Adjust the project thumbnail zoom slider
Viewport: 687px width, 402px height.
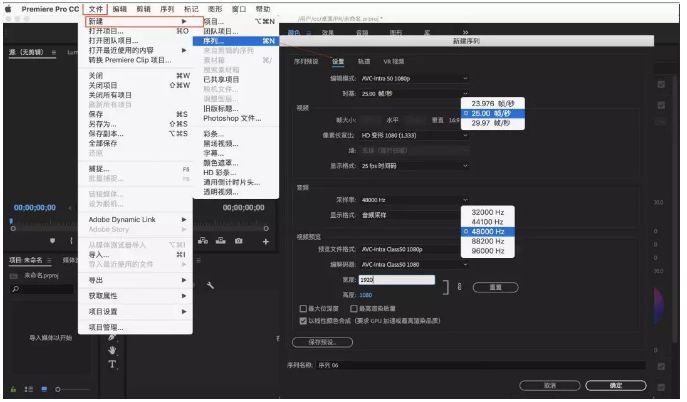pos(72,389)
